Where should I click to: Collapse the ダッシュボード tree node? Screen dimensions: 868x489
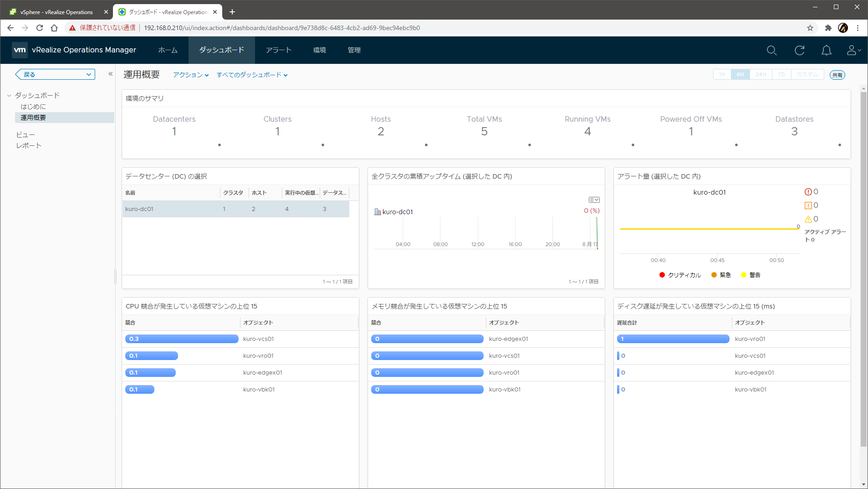coord(9,95)
